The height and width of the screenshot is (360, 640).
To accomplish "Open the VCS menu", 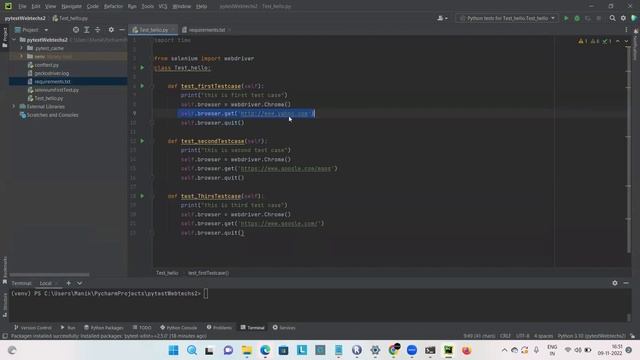I will pyautogui.click(x=163, y=6).
